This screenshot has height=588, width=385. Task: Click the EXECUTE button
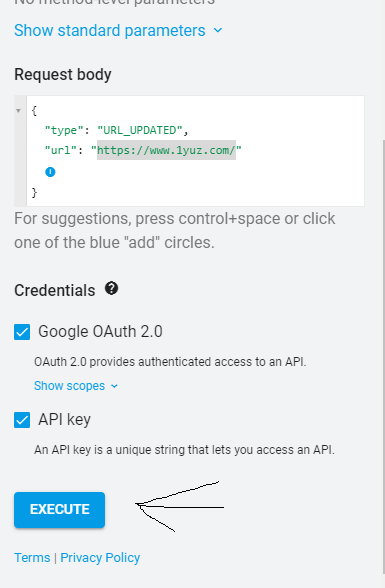point(60,510)
